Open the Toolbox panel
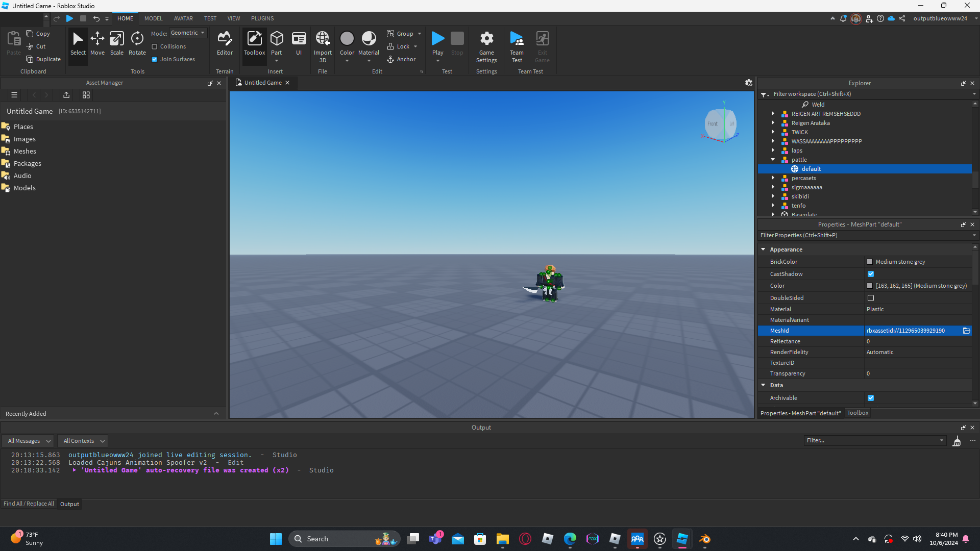 (x=254, y=43)
